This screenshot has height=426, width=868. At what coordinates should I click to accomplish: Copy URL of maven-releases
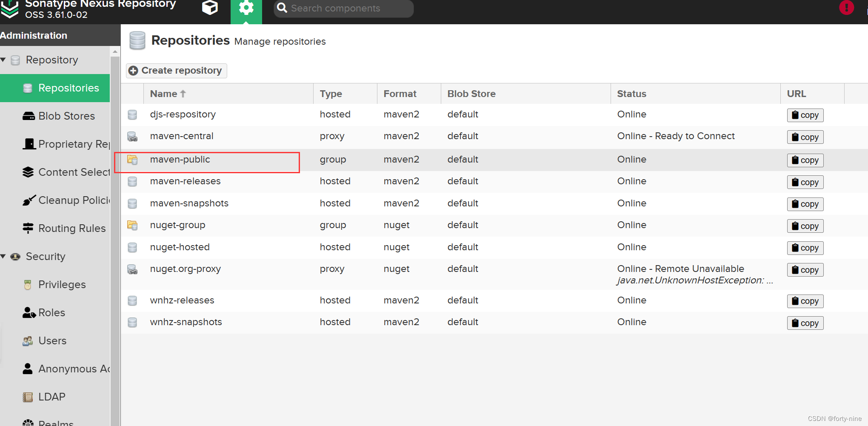(x=805, y=182)
